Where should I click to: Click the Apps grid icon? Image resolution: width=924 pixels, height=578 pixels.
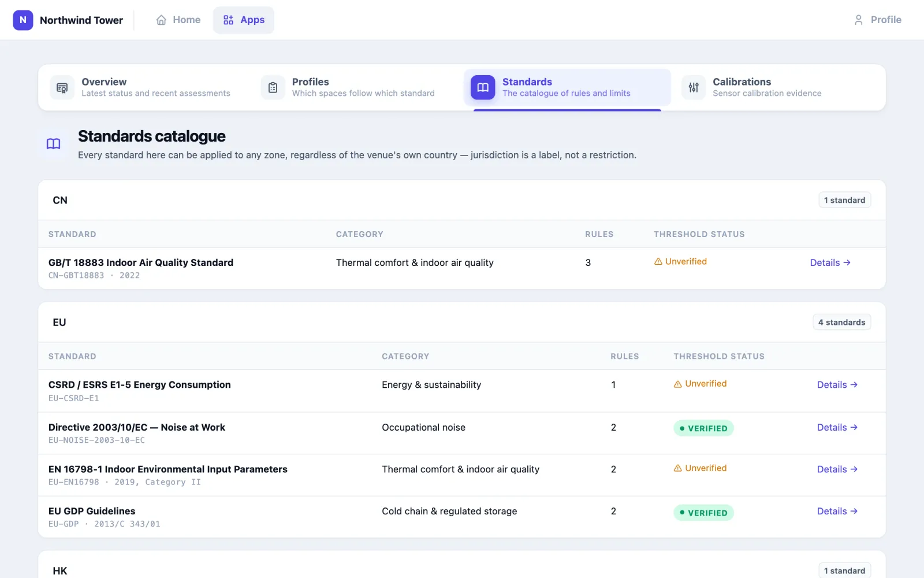point(229,20)
